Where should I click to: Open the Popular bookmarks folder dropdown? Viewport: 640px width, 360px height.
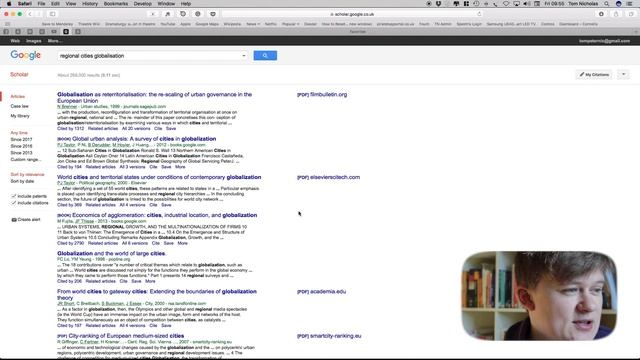tap(291, 24)
